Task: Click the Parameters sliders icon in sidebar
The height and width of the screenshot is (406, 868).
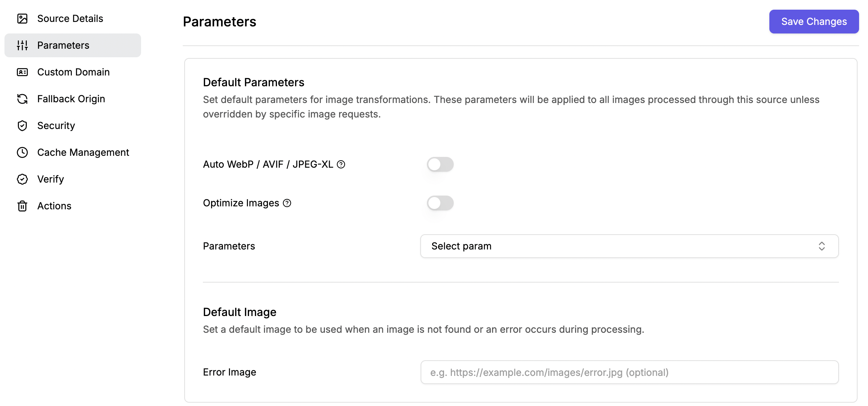Action: click(x=22, y=45)
